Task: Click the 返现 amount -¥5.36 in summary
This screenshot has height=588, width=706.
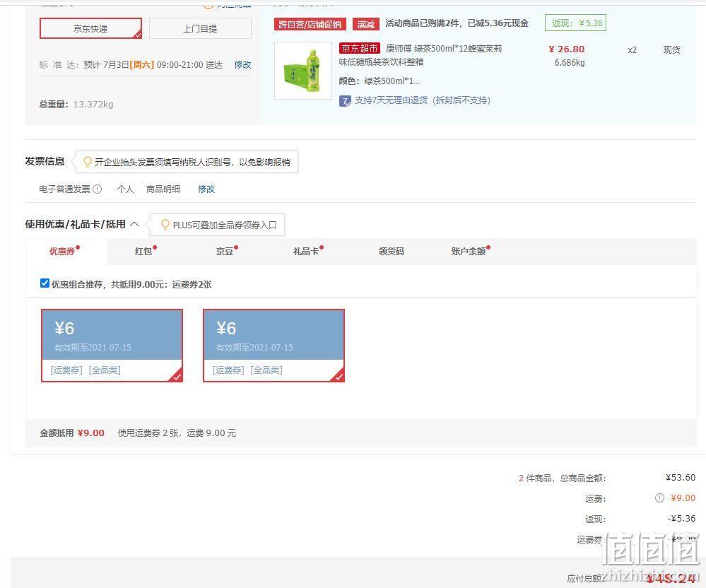Action: click(681, 519)
